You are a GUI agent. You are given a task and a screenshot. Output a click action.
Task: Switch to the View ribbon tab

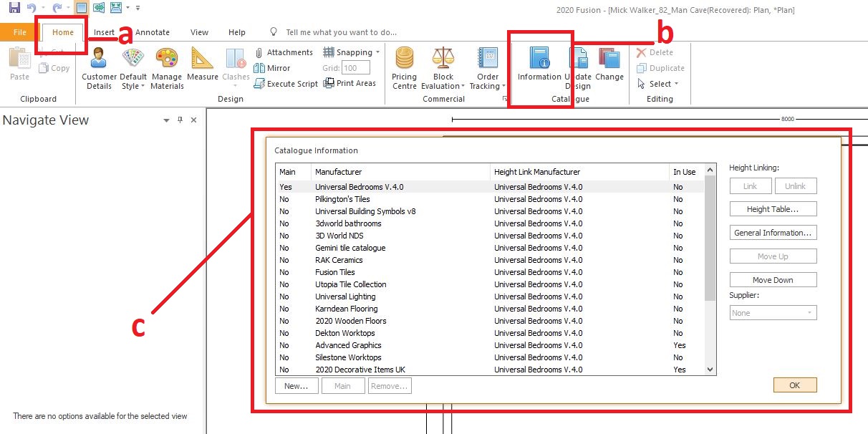[199, 32]
